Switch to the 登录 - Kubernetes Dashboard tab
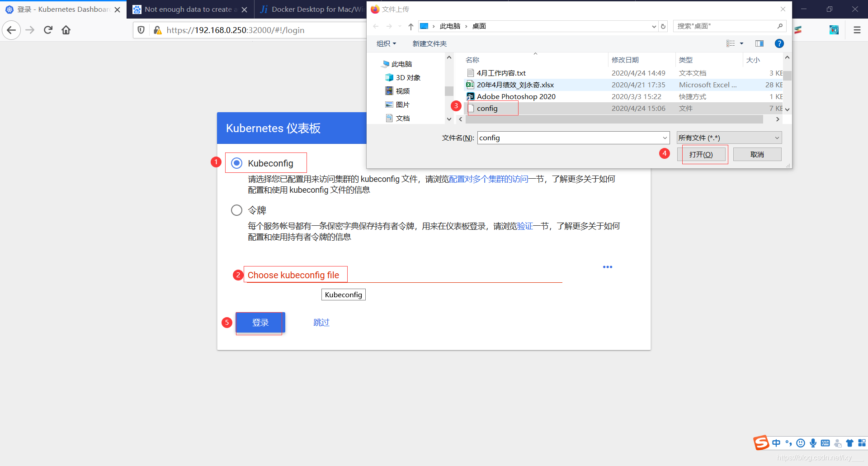 (63, 10)
